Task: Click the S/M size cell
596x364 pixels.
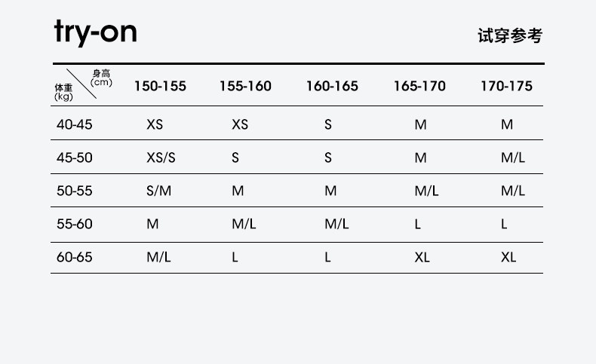Action: coord(158,191)
